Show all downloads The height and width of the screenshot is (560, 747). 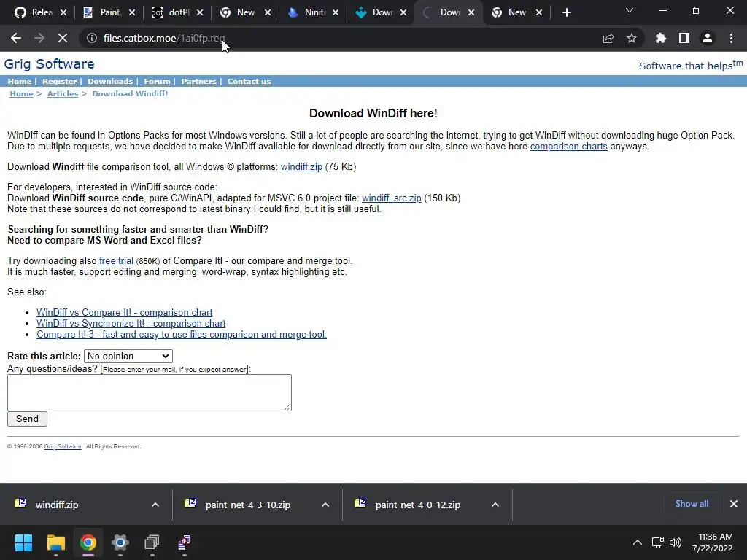[x=692, y=504]
